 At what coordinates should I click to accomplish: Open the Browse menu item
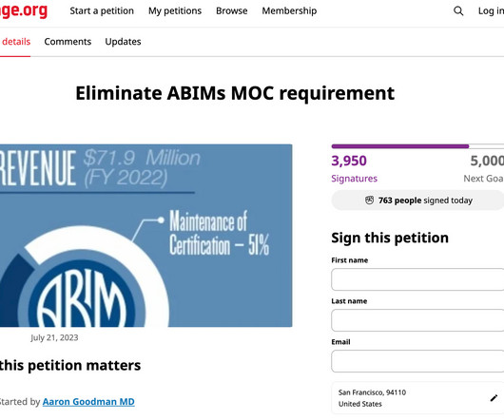click(x=232, y=10)
